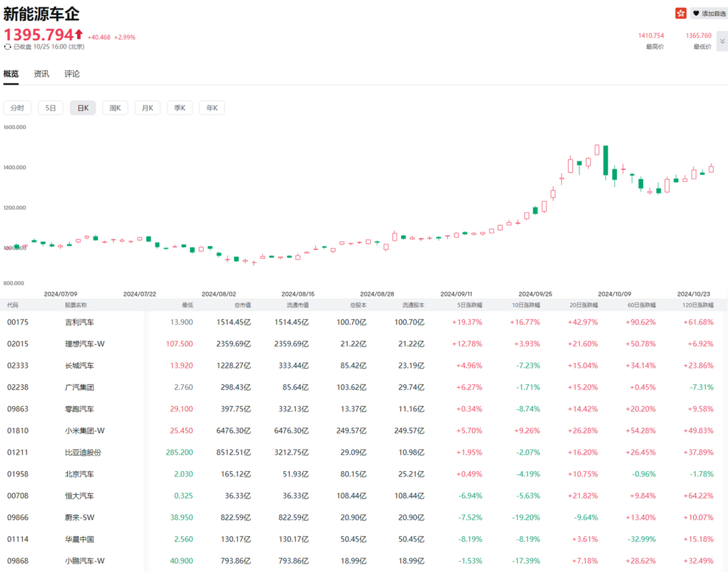Open stock 蔚来-SW
The width and height of the screenshot is (728, 573).
pyautogui.click(x=81, y=517)
